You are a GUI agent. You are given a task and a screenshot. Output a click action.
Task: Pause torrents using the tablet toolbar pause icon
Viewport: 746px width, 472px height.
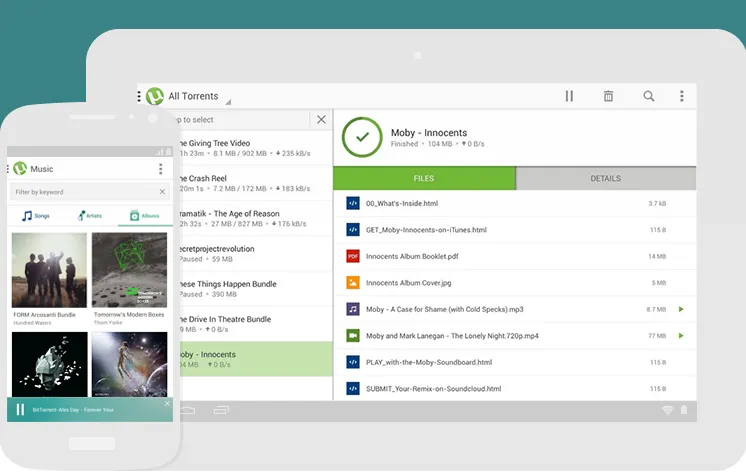569,96
